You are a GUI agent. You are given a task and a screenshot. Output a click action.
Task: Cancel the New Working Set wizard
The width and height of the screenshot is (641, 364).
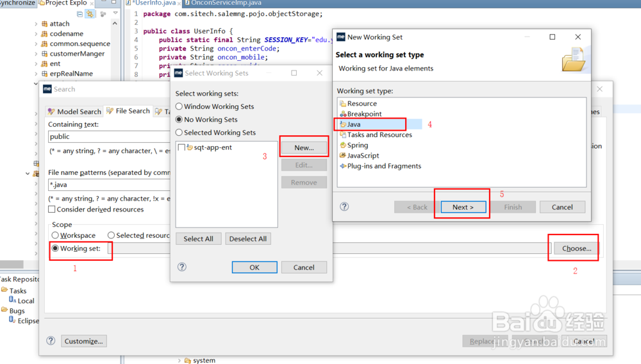pos(562,207)
